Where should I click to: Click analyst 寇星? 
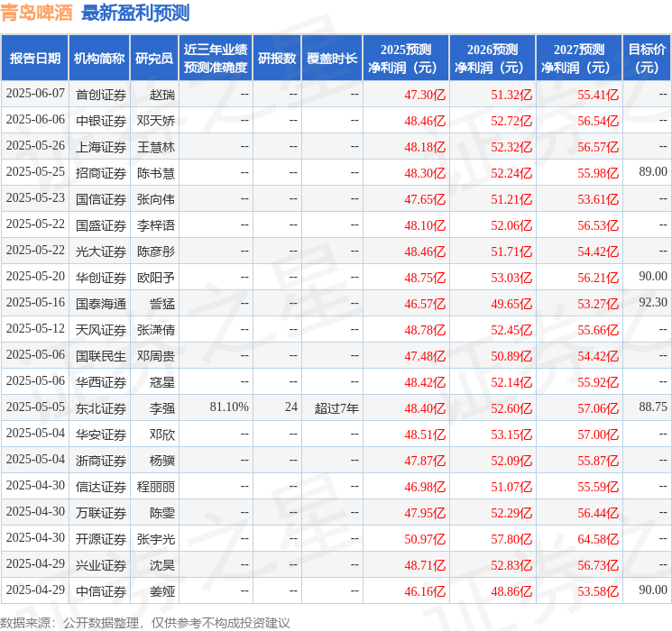tap(162, 381)
